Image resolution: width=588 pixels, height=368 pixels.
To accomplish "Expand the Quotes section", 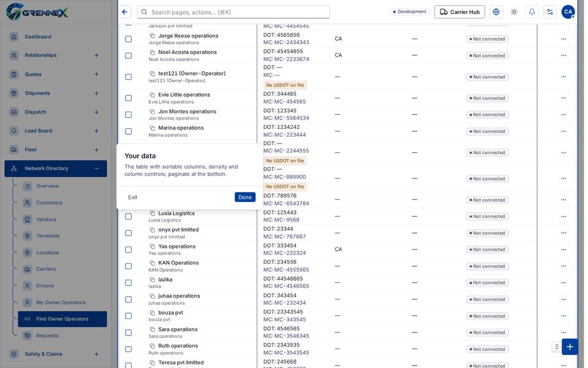I will 96,74.
